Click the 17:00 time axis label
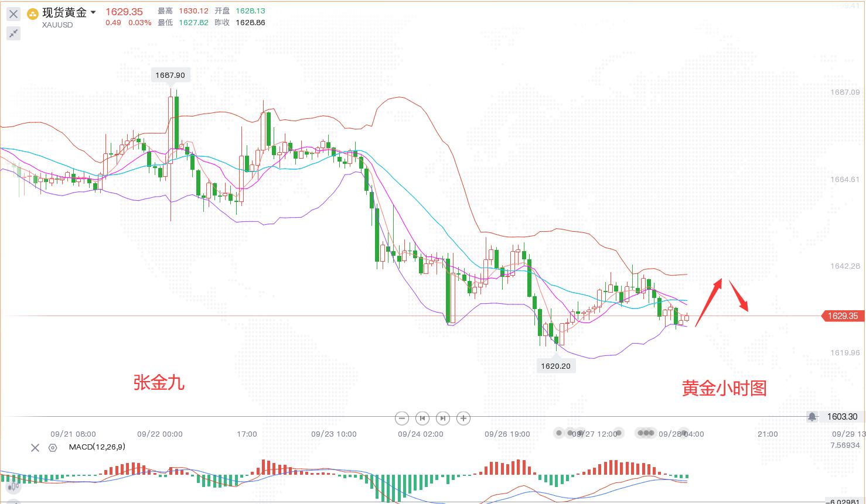 pyautogui.click(x=247, y=434)
